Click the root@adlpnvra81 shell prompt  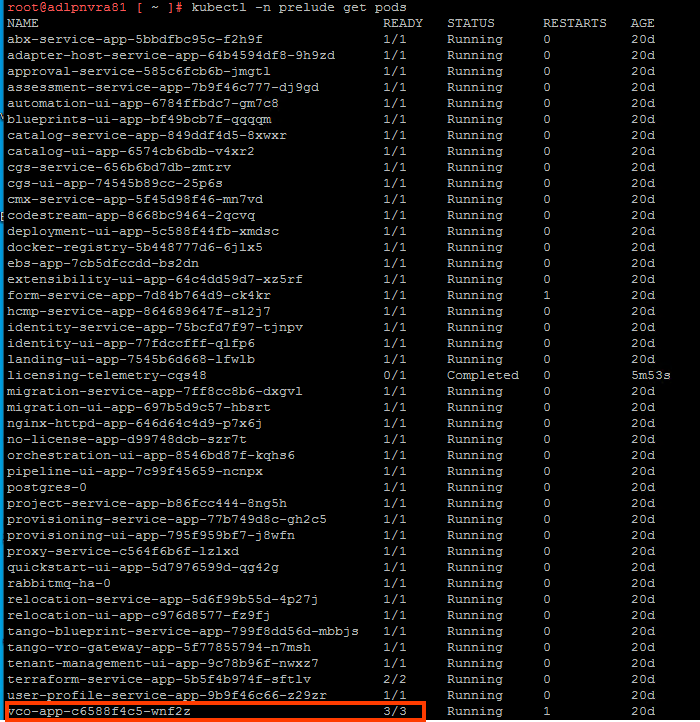(x=97, y=7)
